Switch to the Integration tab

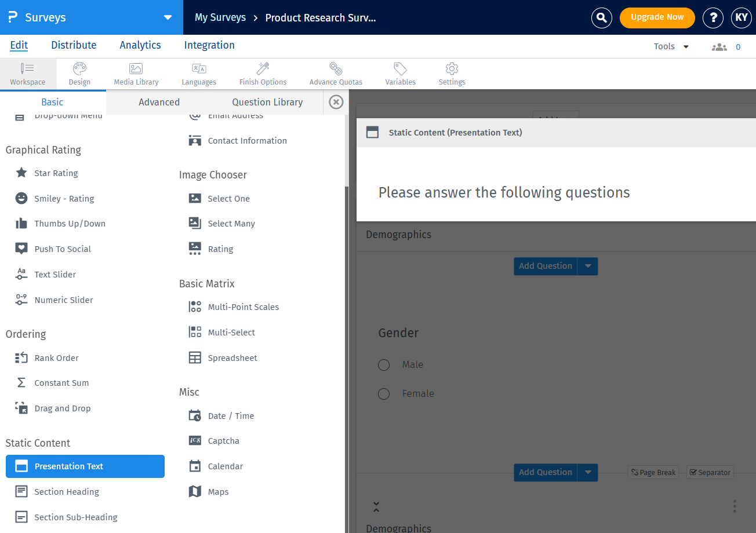click(x=209, y=45)
